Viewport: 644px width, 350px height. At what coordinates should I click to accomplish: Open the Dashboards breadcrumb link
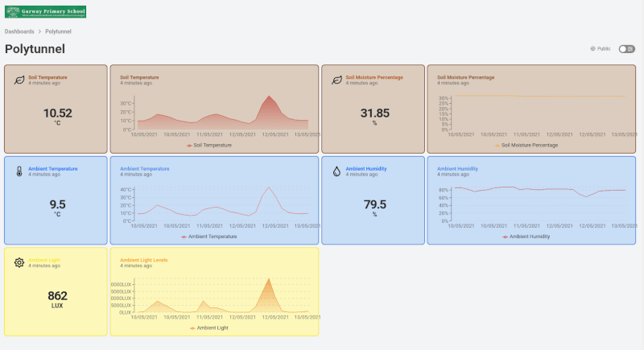click(x=19, y=31)
